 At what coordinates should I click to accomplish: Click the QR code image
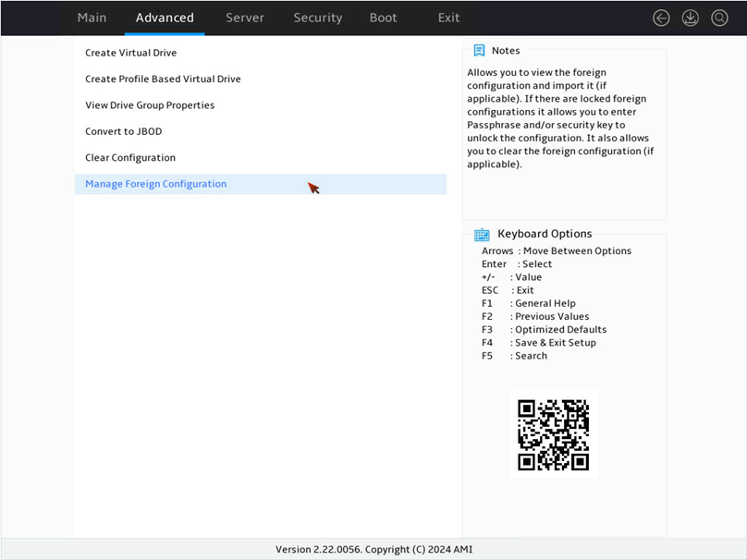click(554, 434)
